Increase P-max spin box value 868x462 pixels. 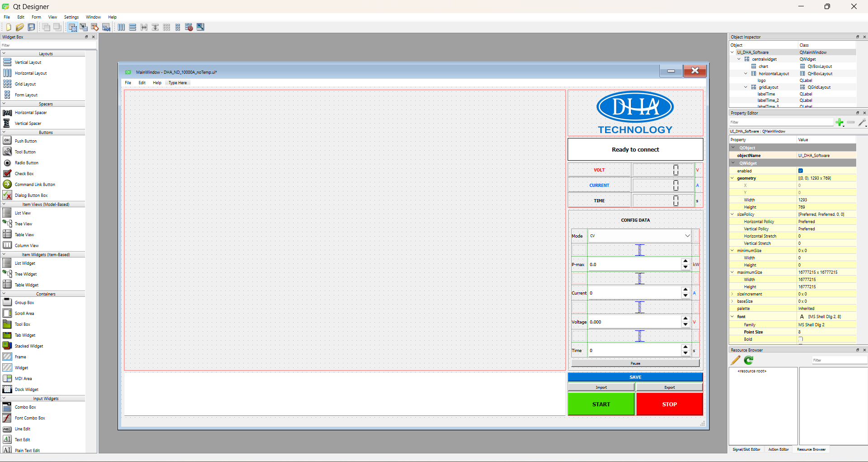[686, 262]
